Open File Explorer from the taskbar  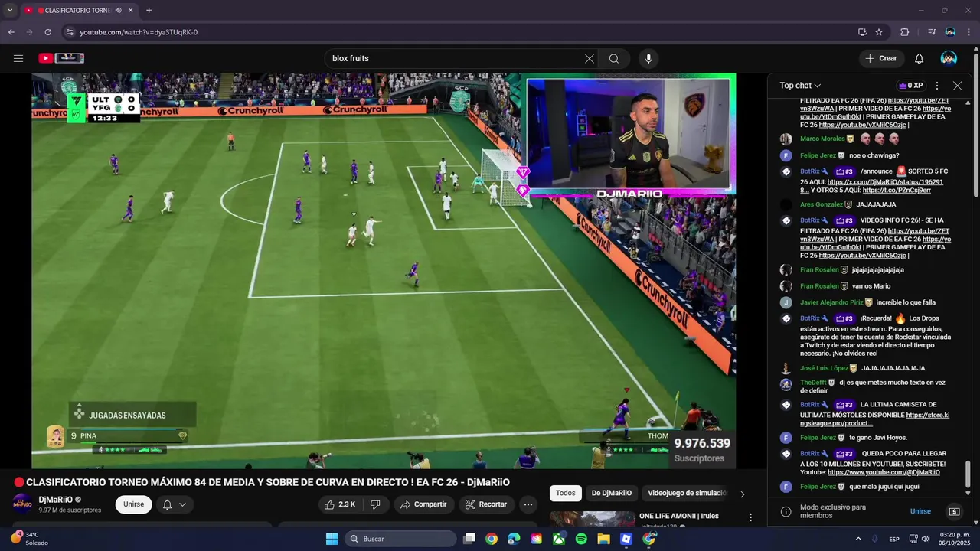pyautogui.click(x=603, y=539)
